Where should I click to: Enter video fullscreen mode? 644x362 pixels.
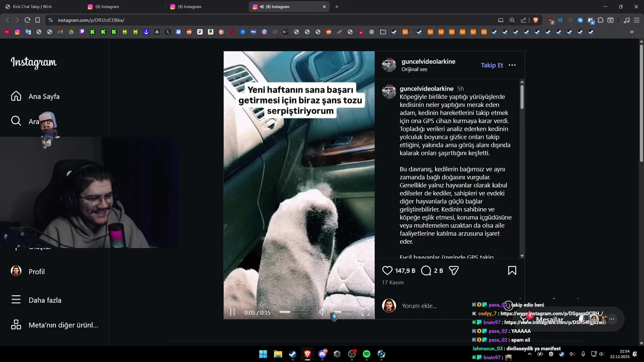pos(365,312)
